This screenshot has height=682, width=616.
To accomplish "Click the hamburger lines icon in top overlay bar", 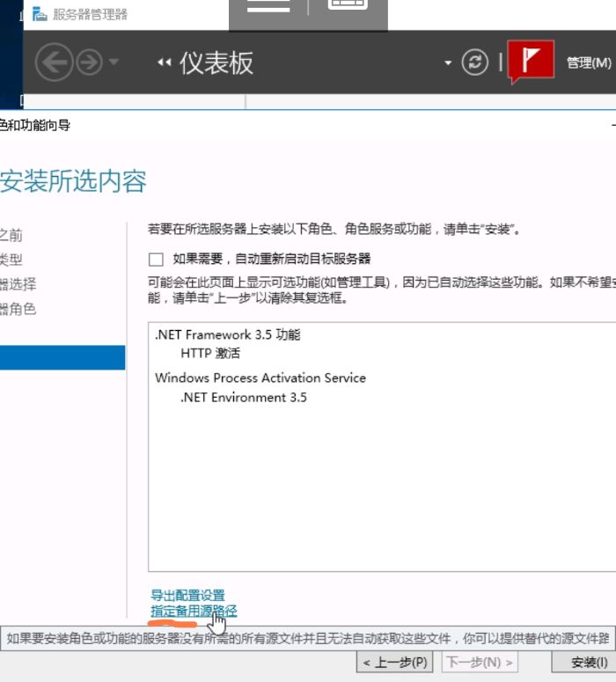I will (268, 5).
